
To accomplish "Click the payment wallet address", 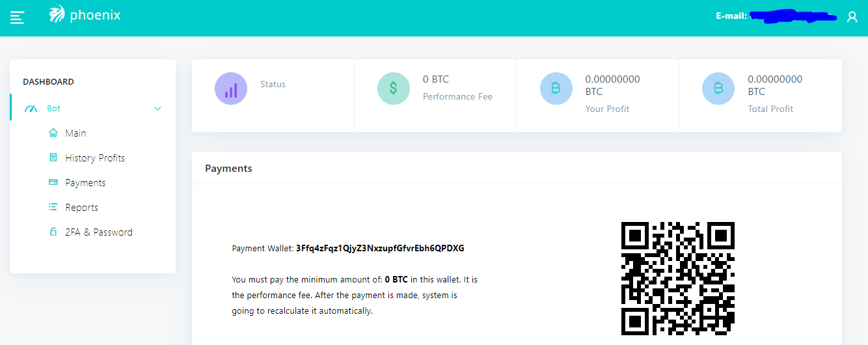I will pyautogui.click(x=380, y=248).
